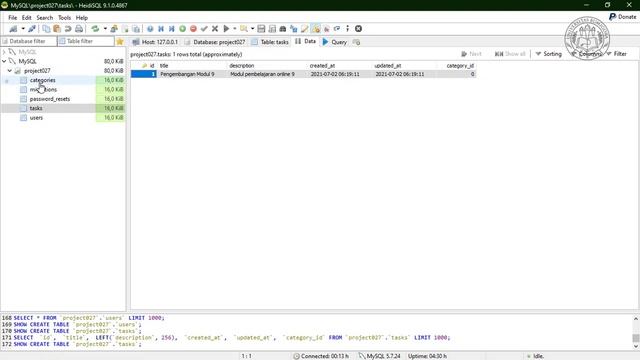Viewport: 640px width, 360px height.
Task: Click the floppy disk save icon
Action: pos(261,29)
